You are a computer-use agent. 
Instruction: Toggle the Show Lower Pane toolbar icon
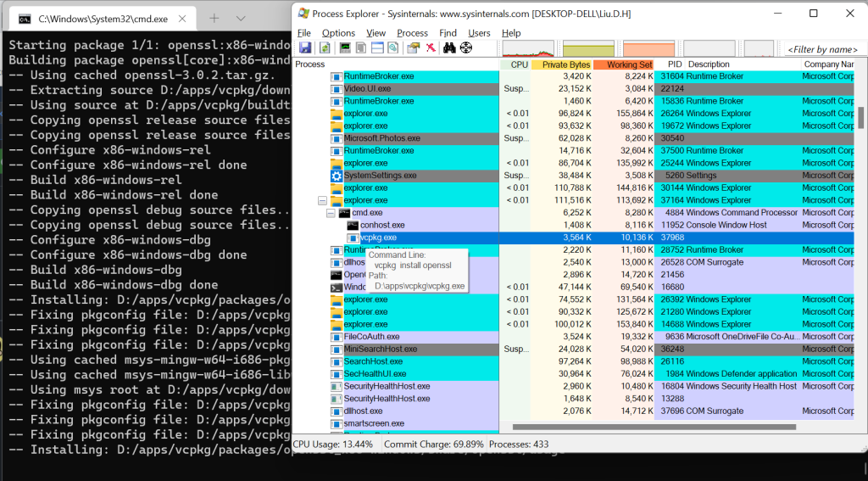click(377, 48)
